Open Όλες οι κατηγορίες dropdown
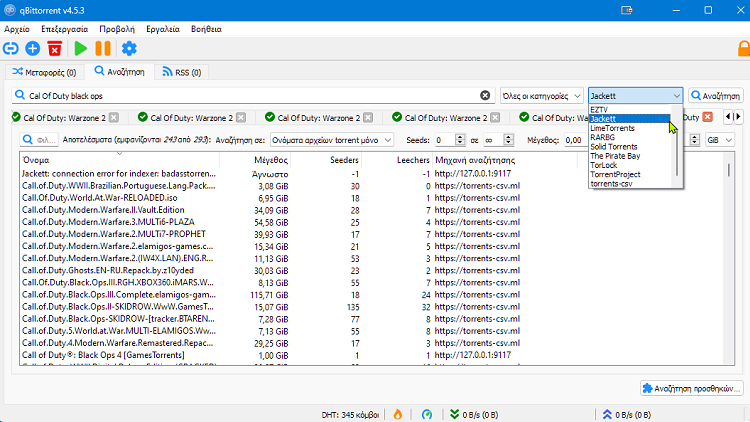Image resolution: width=750 pixels, height=422 pixels. tap(541, 96)
